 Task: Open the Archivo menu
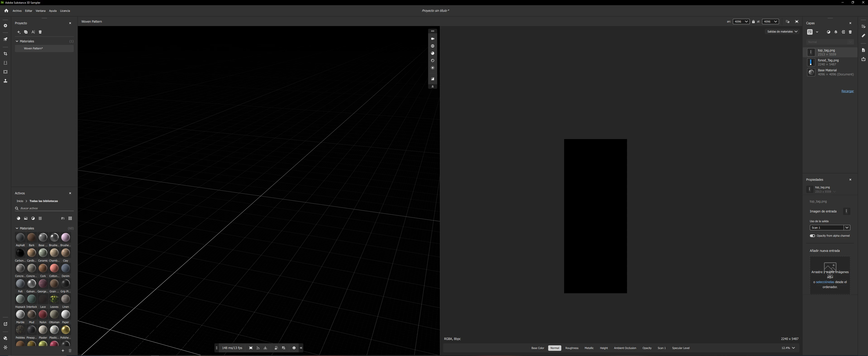[x=17, y=11]
